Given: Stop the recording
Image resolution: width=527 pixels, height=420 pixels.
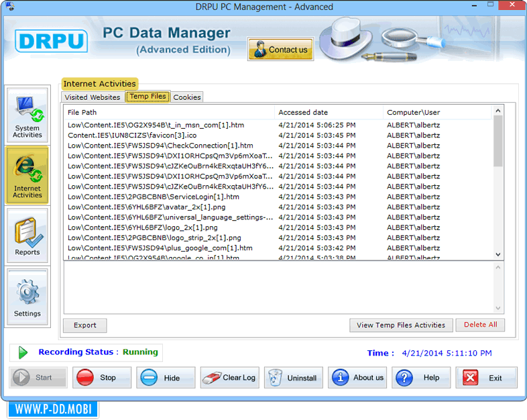Looking at the screenshot, I should coord(102,378).
